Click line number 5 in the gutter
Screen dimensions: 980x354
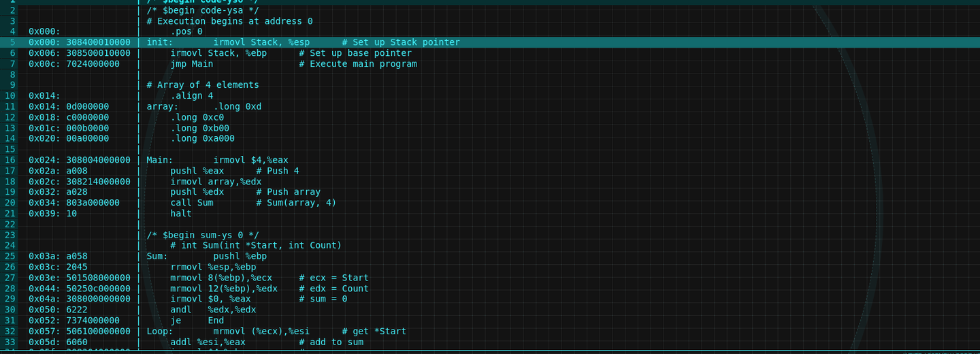click(x=12, y=42)
